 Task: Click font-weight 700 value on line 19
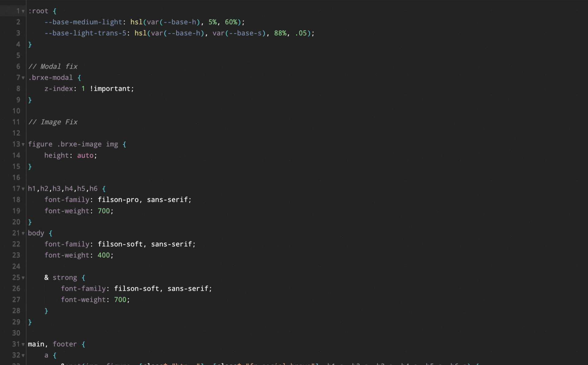tap(104, 211)
